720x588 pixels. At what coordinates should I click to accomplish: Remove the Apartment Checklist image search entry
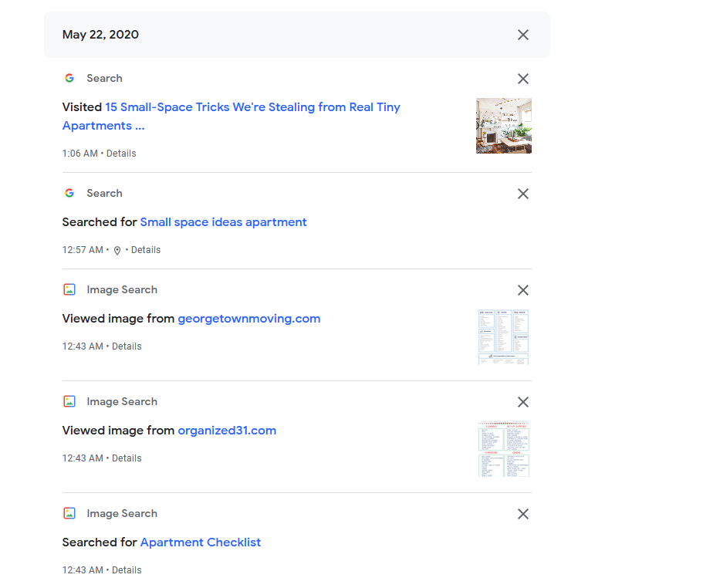522,514
